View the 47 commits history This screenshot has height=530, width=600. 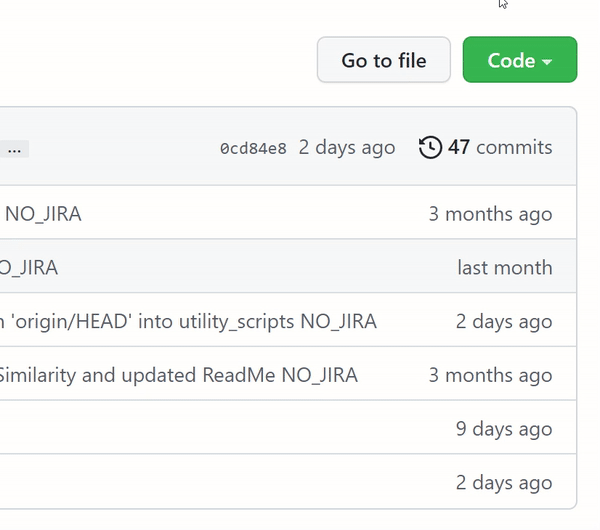pos(499,148)
